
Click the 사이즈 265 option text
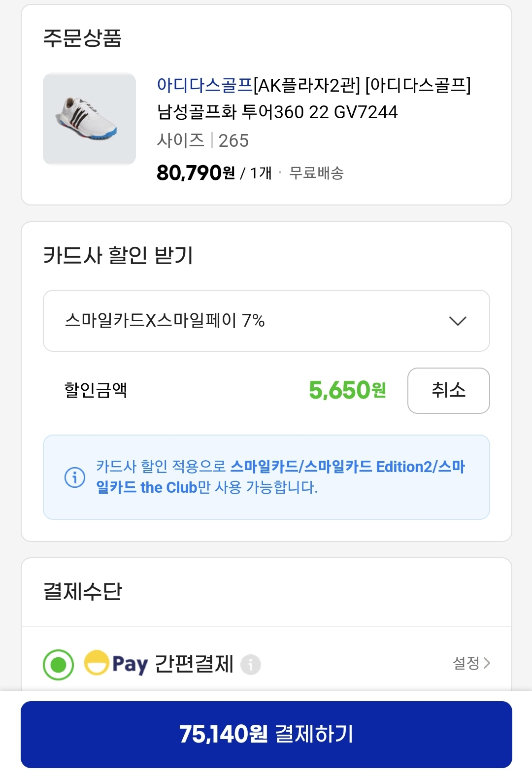point(202,141)
